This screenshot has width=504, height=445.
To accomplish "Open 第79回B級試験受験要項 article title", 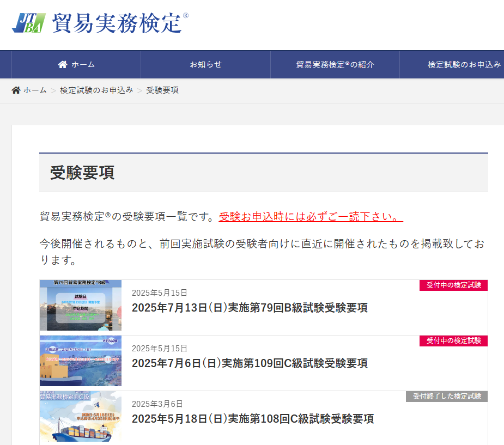I will pyautogui.click(x=250, y=308).
